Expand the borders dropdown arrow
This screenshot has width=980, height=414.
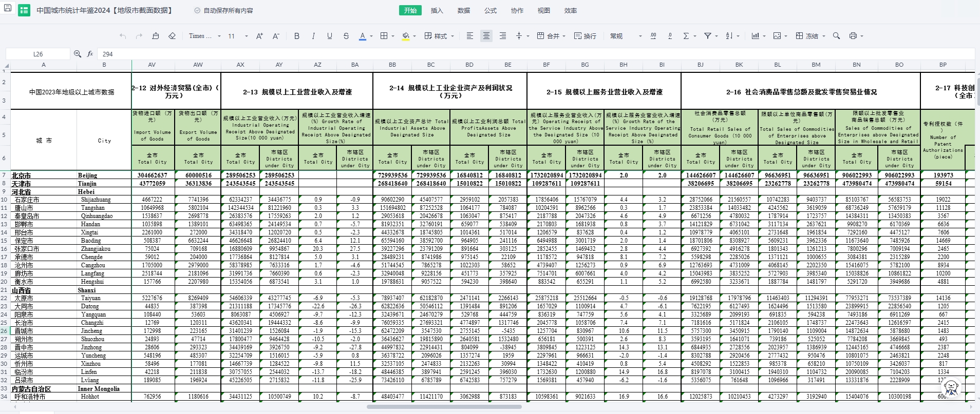(393, 36)
